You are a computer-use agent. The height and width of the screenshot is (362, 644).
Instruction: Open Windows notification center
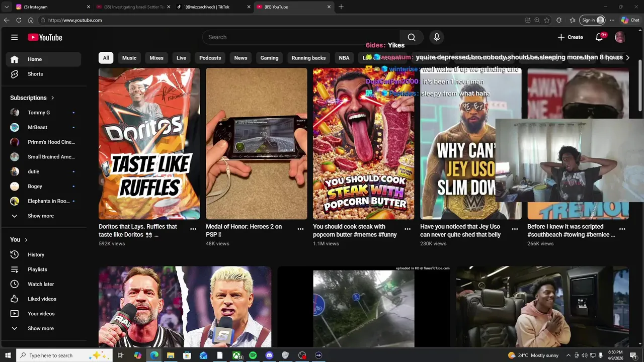[633, 355]
